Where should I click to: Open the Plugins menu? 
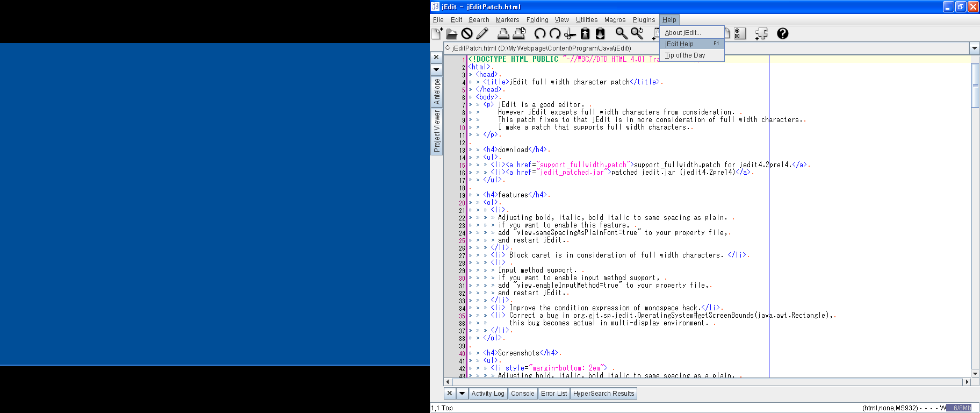pos(644,20)
